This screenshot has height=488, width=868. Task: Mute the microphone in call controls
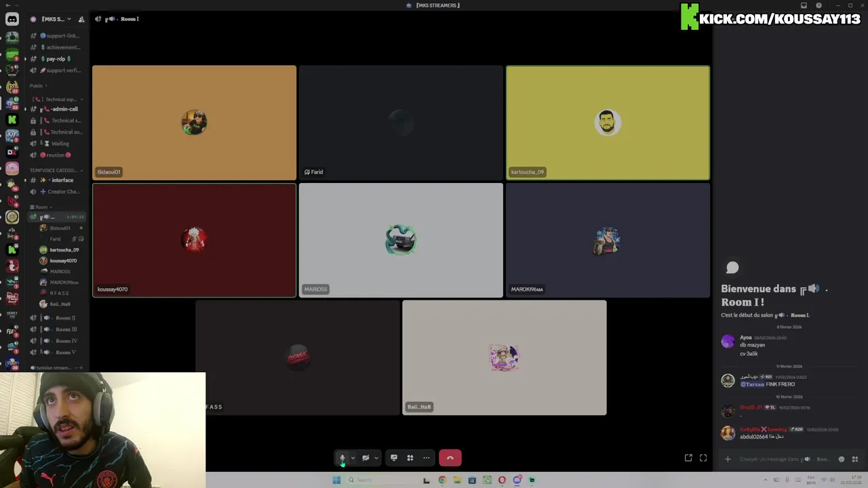click(x=342, y=458)
